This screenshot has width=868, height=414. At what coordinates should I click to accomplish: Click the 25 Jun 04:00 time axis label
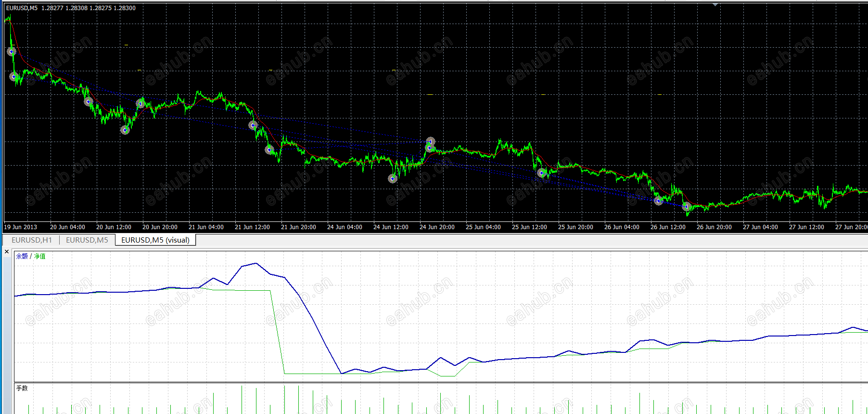[x=483, y=227]
